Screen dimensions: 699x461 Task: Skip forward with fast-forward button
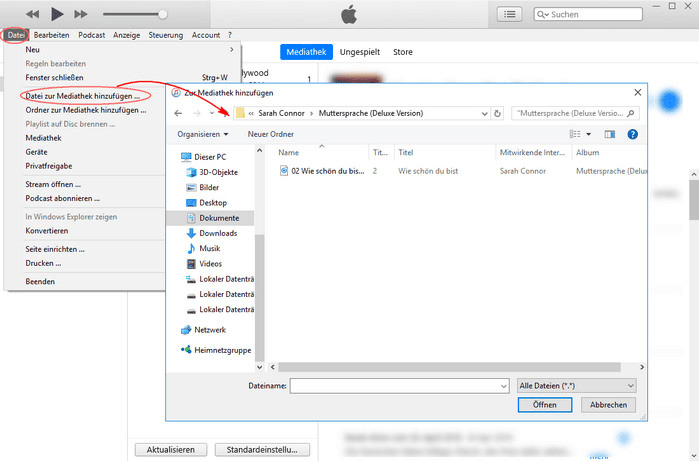pyautogui.click(x=81, y=14)
